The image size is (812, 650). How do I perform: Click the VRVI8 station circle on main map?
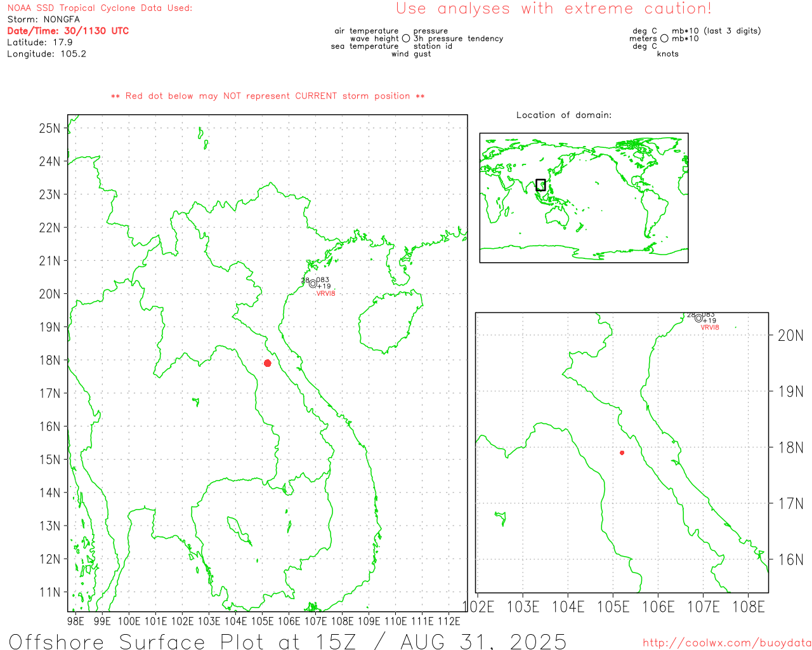click(x=313, y=284)
